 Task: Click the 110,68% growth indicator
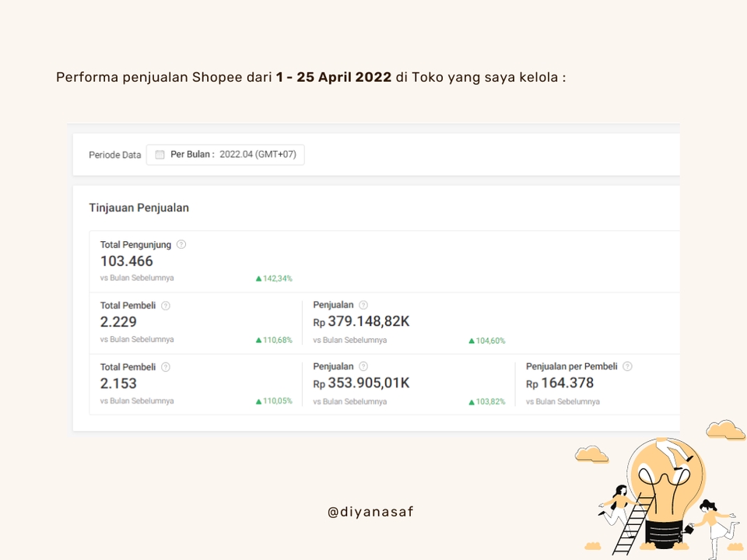tap(274, 340)
